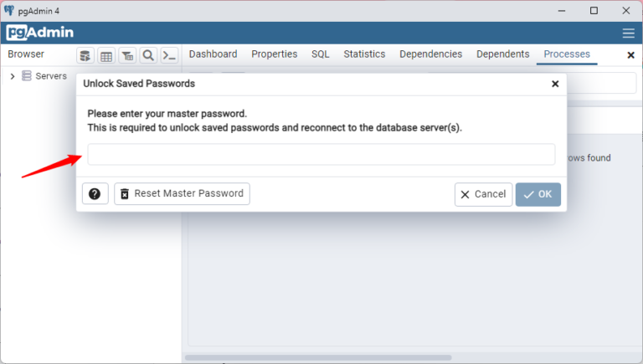Click Reset Master Password button

(182, 194)
